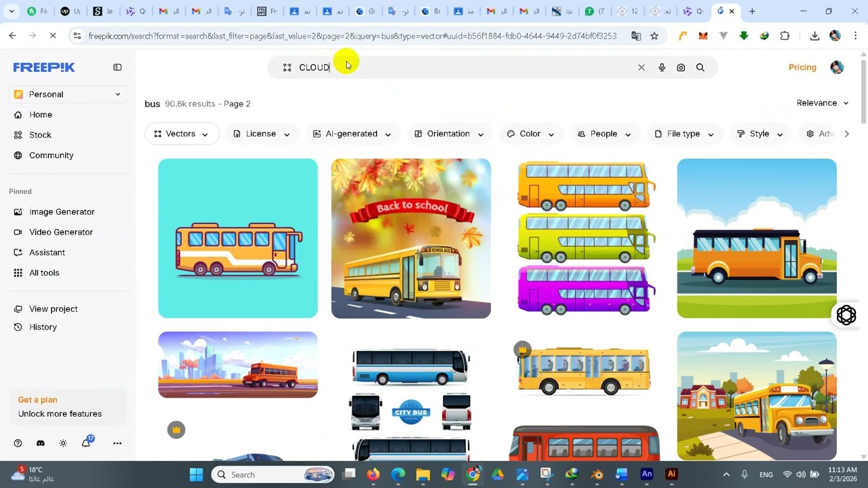
Task: Click into the search input field
Action: pos(465,67)
